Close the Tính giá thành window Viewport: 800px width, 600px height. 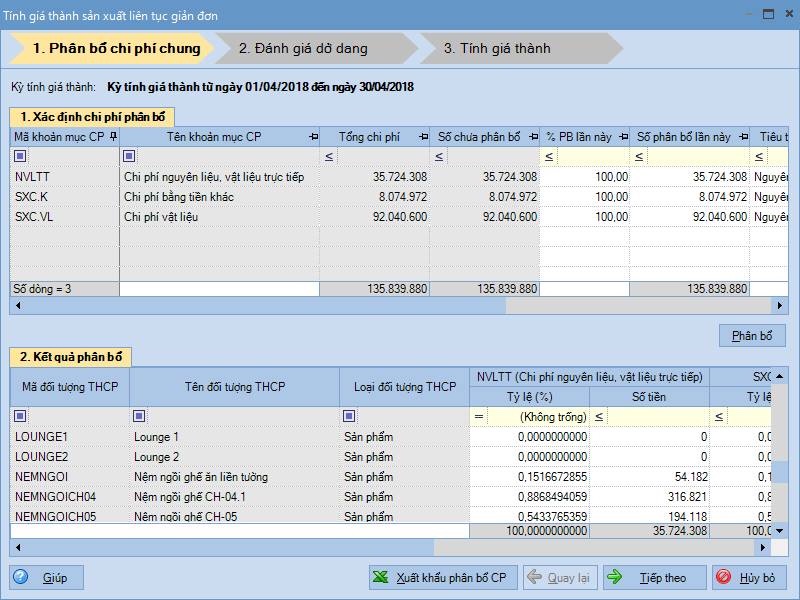789,14
